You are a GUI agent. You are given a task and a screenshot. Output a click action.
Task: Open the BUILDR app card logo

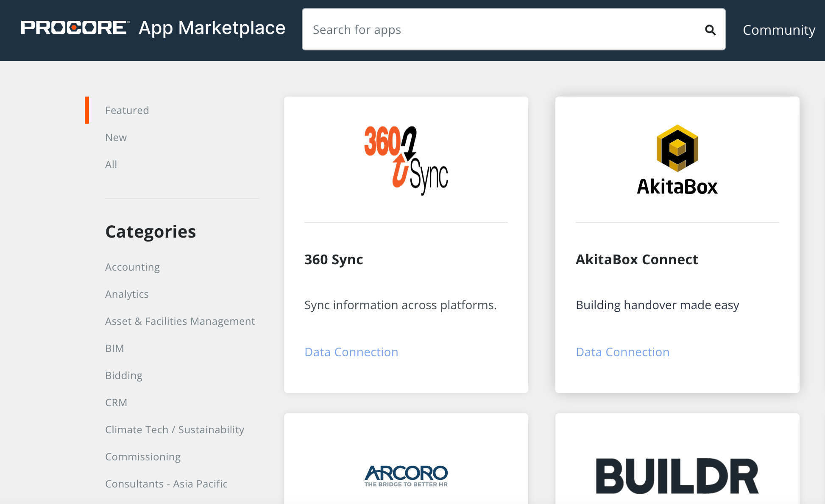[677, 476]
